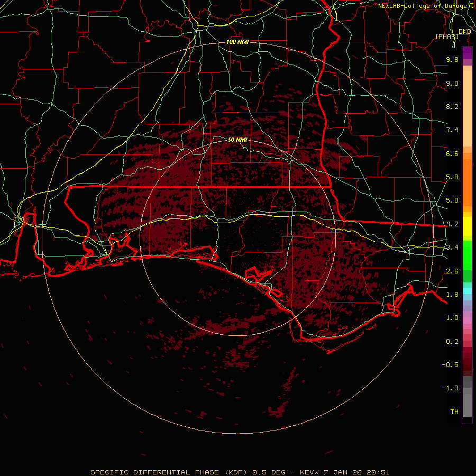The height and width of the screenshot is (476, 476).
Task: Click the 7.4 value on color scale
Action: tap(452, 130)
